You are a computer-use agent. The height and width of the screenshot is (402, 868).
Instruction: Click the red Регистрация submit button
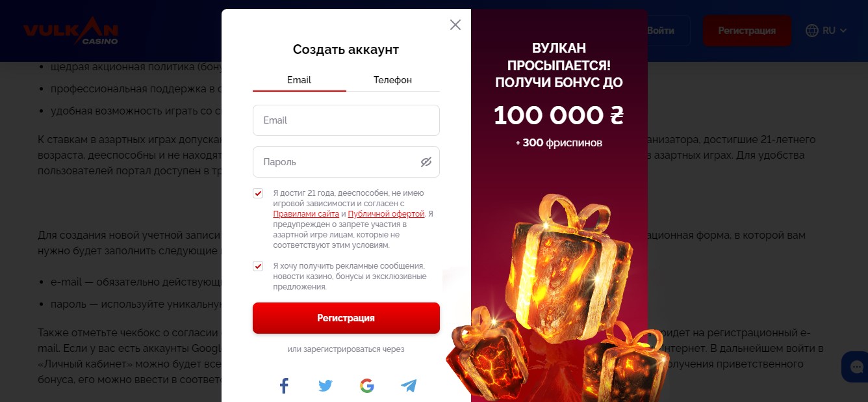point(346,318)
